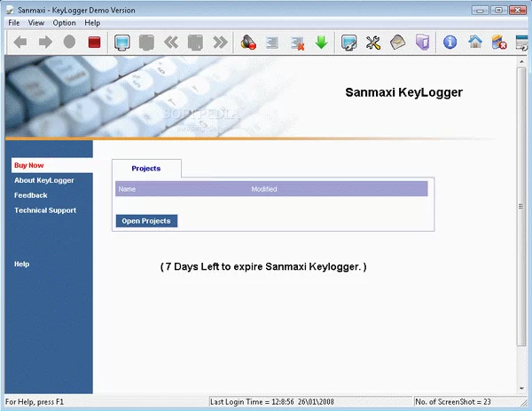532x411 pixels.
Task: Click the Open Projects button
Action: pyautogui.click(x=146, y=221)
